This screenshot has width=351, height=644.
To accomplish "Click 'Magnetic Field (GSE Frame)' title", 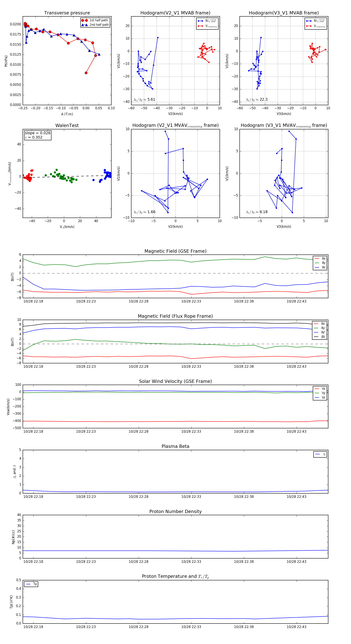I will pyautogui.click(x=175, y=251).
